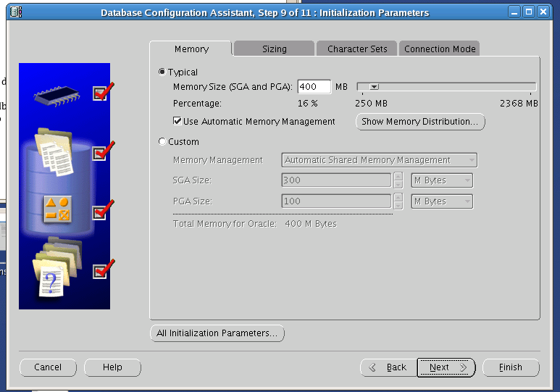Increase SGA Size with the up stepper

[398, 177]
